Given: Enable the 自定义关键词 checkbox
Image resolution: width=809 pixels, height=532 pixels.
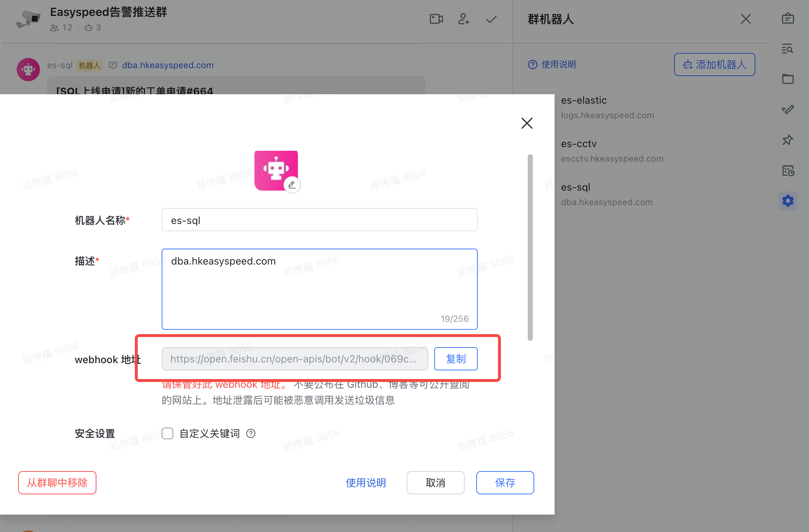Looking at the screenshot, I should click(167, 433).
